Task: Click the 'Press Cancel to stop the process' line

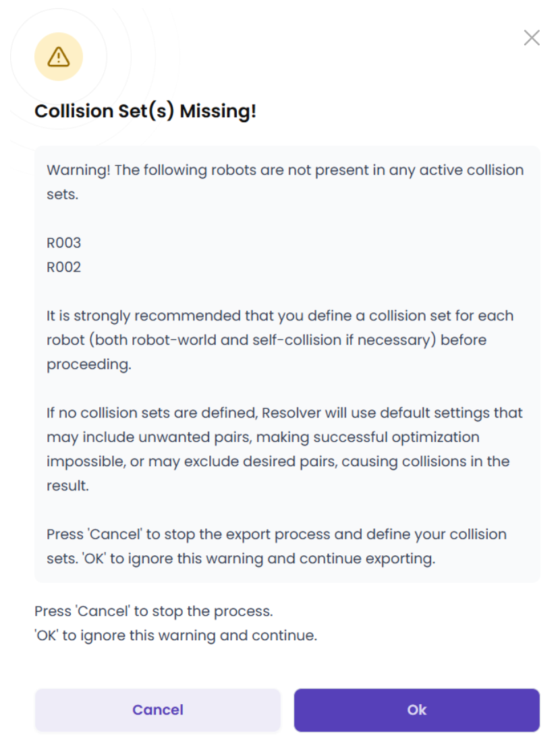Action: point(154,611)
